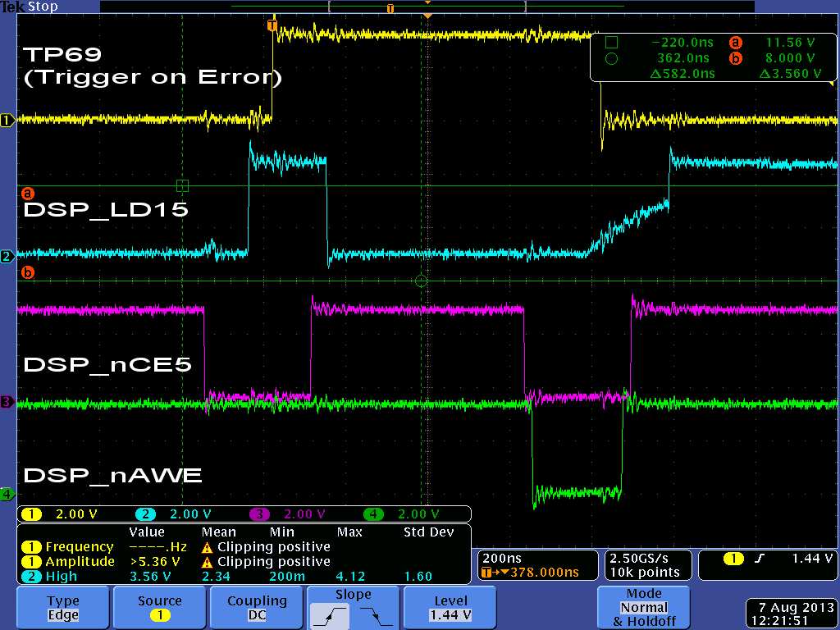Click the square cursor icon in the readout box
840x630 pixels.
[611, 42]
